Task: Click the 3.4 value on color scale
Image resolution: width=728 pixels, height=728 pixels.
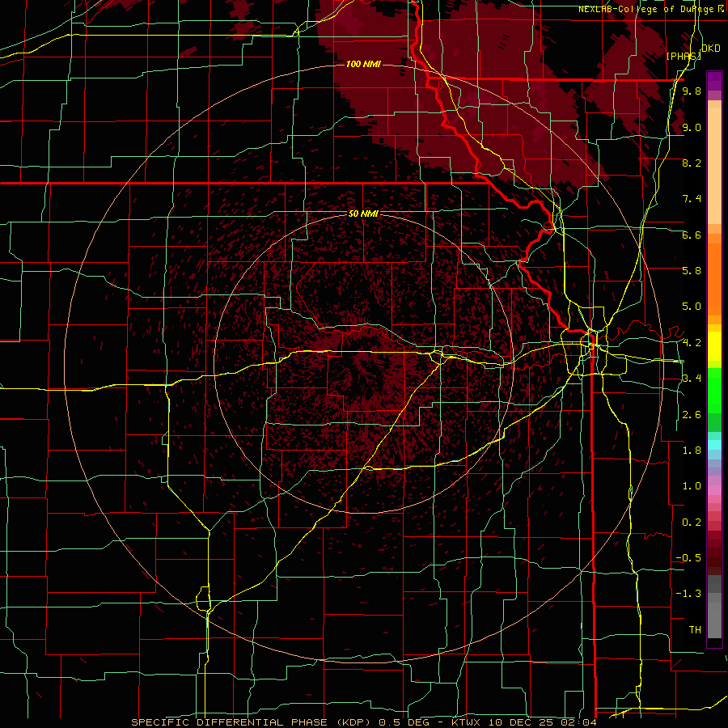Action: click(692, 379)
